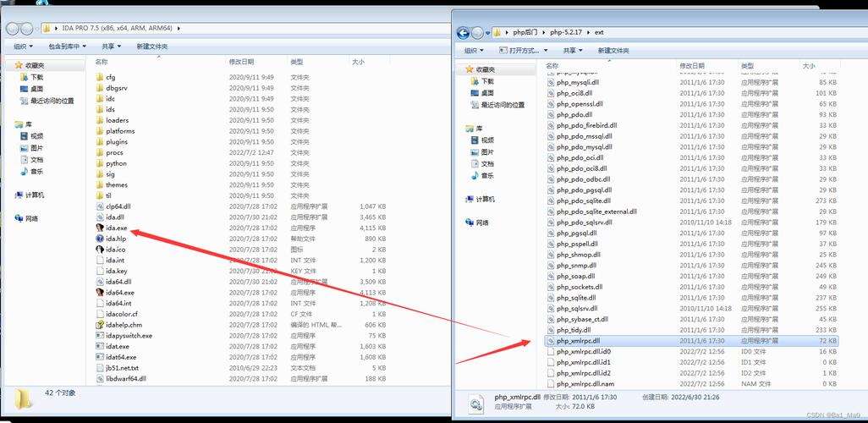Open the 共享 dropdown in ext window
Image resolution: width=868 pixels, height=423 pixels.
[x=573, y=51]
